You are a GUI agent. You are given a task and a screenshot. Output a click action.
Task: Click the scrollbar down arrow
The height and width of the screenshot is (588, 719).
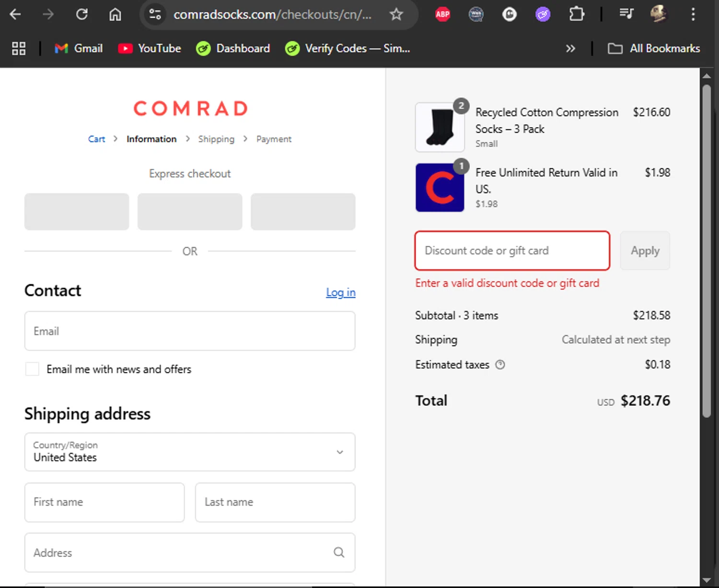(x=707, y=580)
